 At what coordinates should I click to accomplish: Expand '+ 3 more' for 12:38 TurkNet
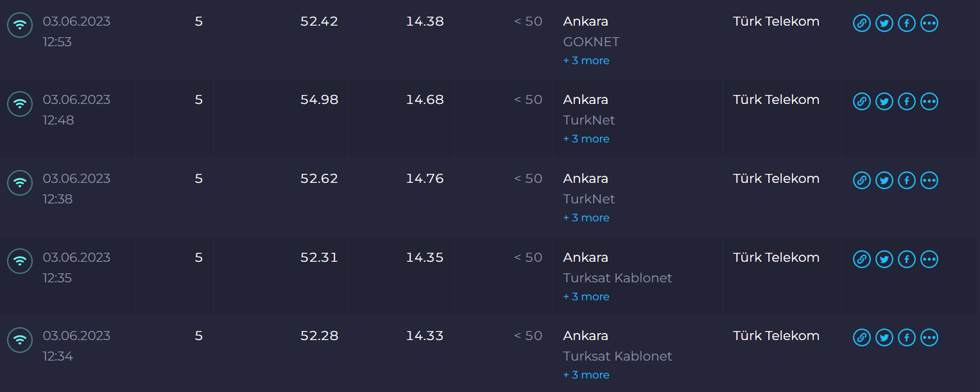click(x=586, y=218)
